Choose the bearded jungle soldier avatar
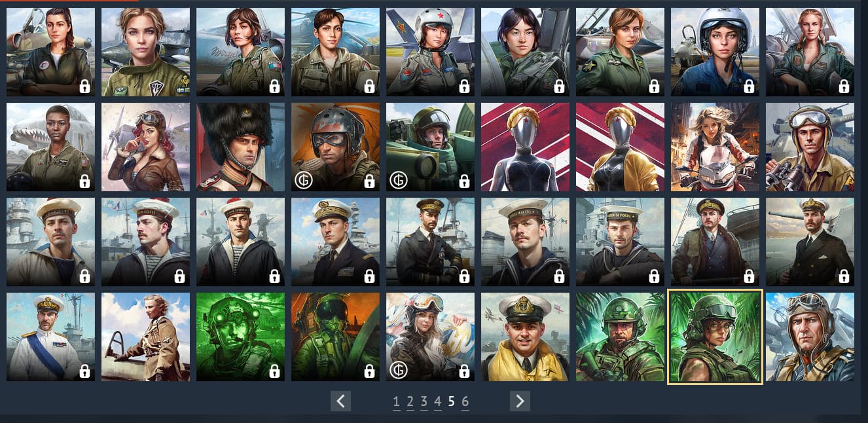This screenshot has width=868, height=423. tap(620, 337)
